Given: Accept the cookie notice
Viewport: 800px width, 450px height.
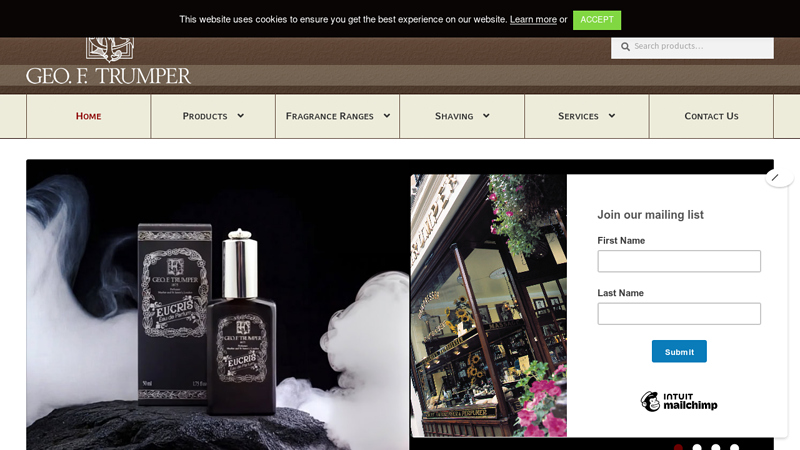Looking at the screenshot, I should pos(596,20).
